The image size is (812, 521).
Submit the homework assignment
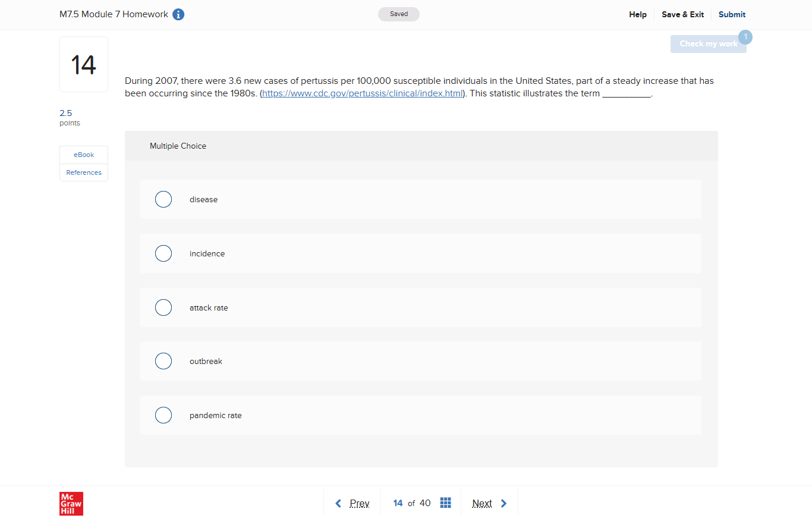click(732, 14)
